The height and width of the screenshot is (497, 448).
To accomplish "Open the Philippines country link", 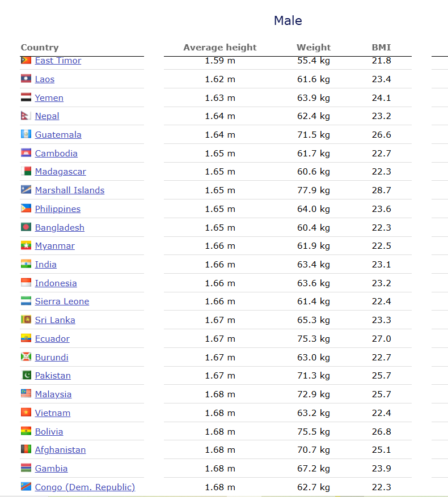I will click(58, 209).
